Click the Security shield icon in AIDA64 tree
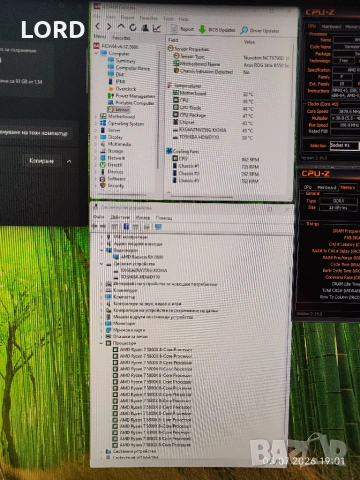 103,185
